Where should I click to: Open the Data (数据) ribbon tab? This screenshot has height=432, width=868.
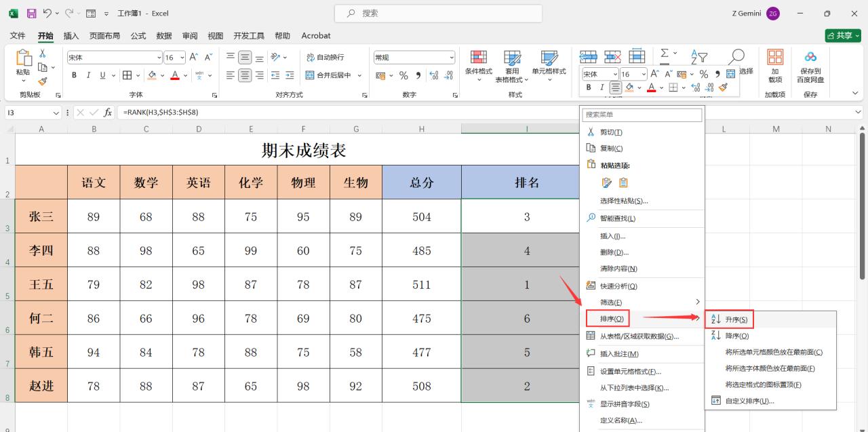click(164, 35)
